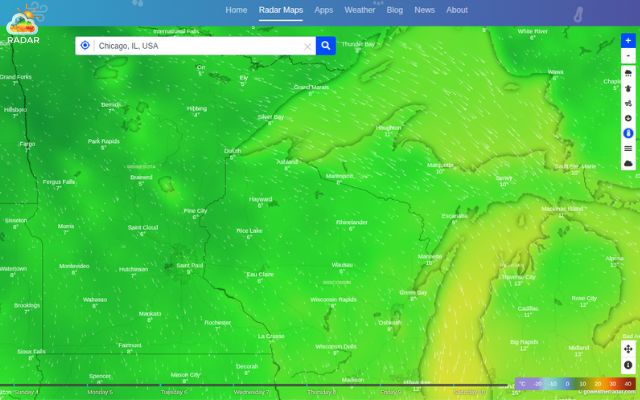
Task: Click the Saint Cloud city label
Action: click(x=143, y=228)
